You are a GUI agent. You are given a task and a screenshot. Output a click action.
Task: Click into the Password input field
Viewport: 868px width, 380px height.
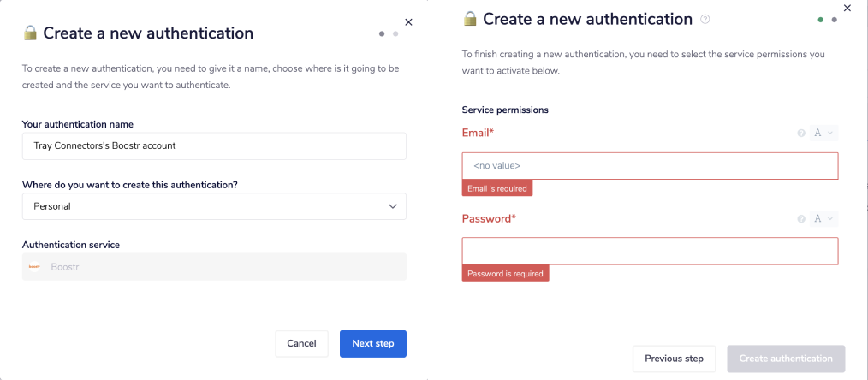(x=650, y=251)
